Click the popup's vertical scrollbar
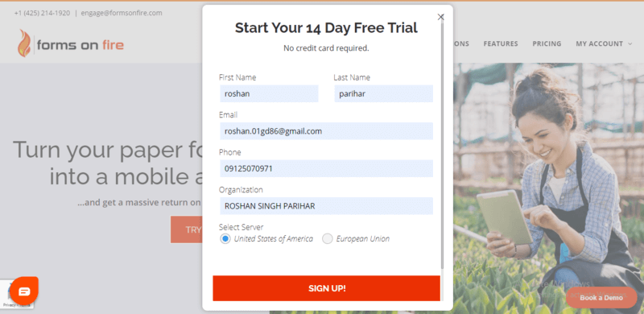The width and height of the screenshot is (644, 314). pos(442,144)
